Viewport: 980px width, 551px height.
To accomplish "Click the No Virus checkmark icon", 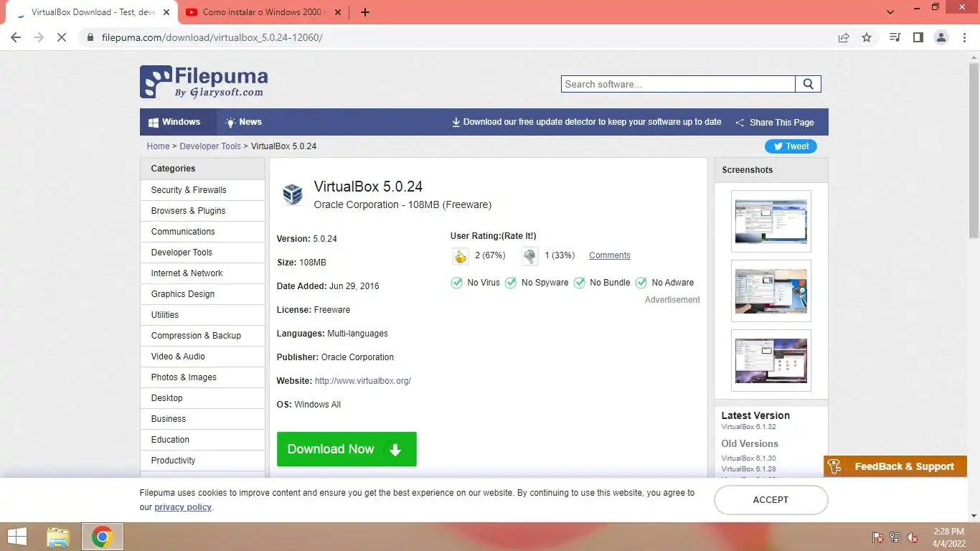I will tap(456, 283).
